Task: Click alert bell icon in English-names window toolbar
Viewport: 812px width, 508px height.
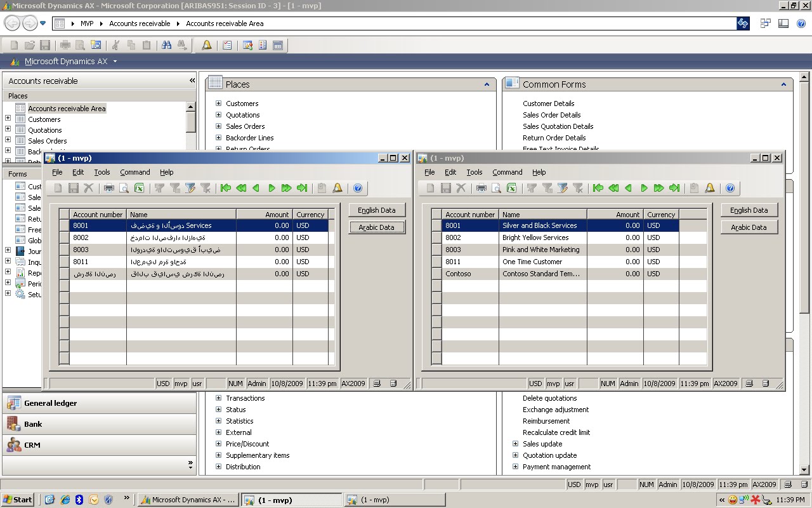Action: 710,188
